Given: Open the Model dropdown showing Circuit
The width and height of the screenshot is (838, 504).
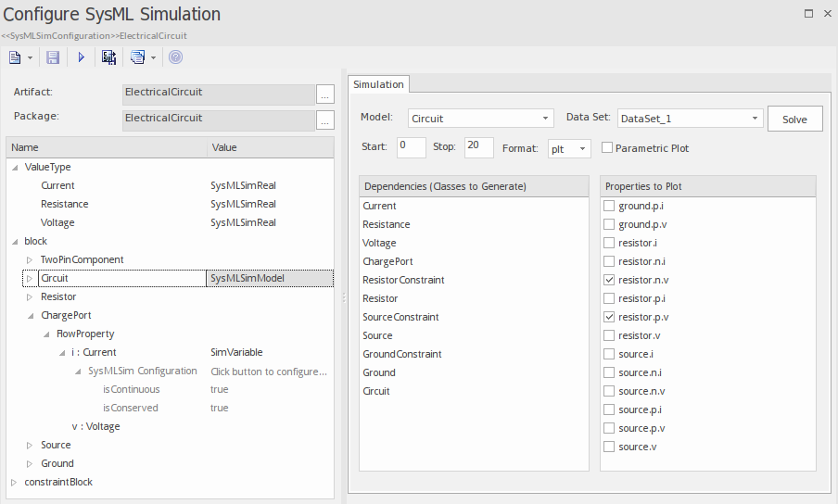Looking at the screenshot, I should [x=480, y=119].
